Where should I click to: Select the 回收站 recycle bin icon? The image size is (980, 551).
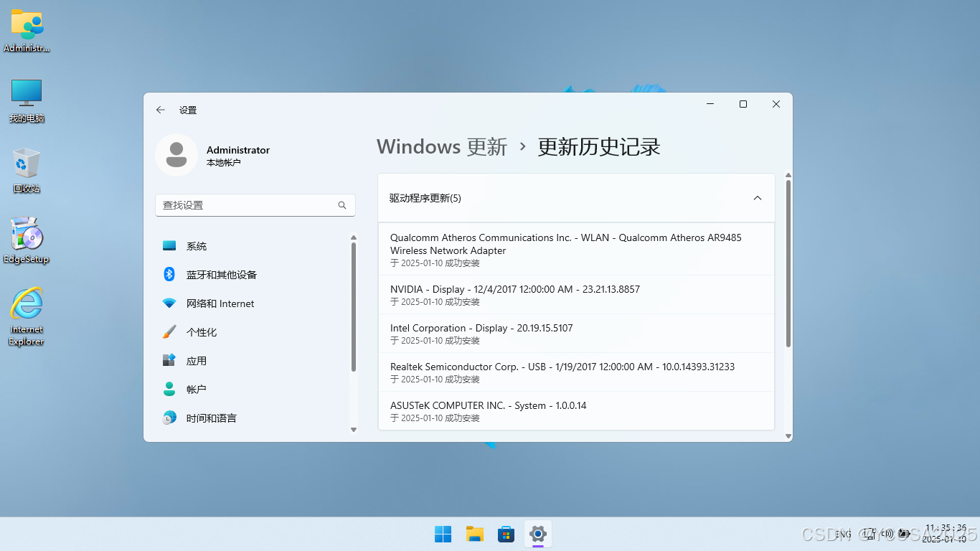tap(27, 171)
